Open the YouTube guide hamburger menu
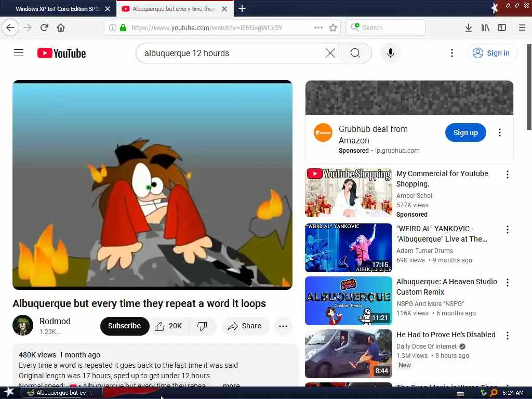Screen dimensions: 532x399 [x=19, y=53]
